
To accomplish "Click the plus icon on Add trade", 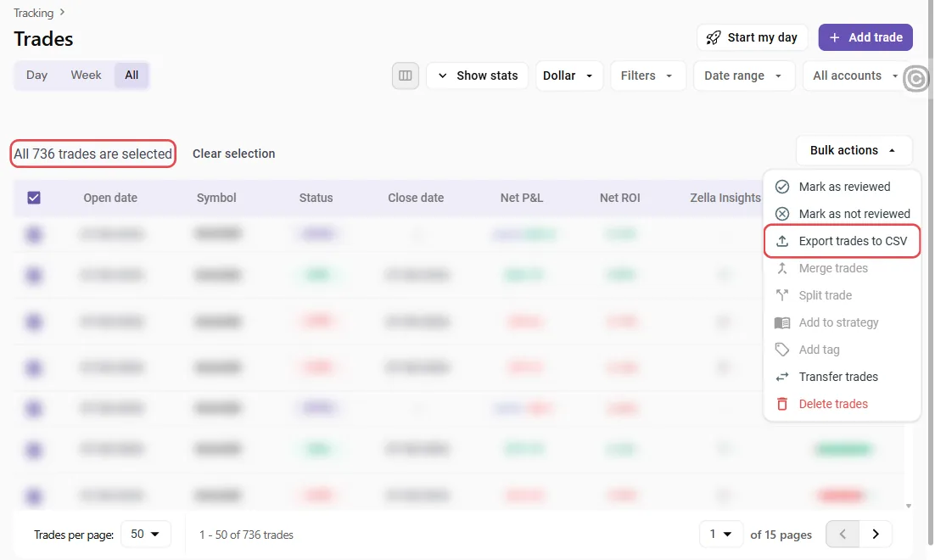I will point(834,37).
